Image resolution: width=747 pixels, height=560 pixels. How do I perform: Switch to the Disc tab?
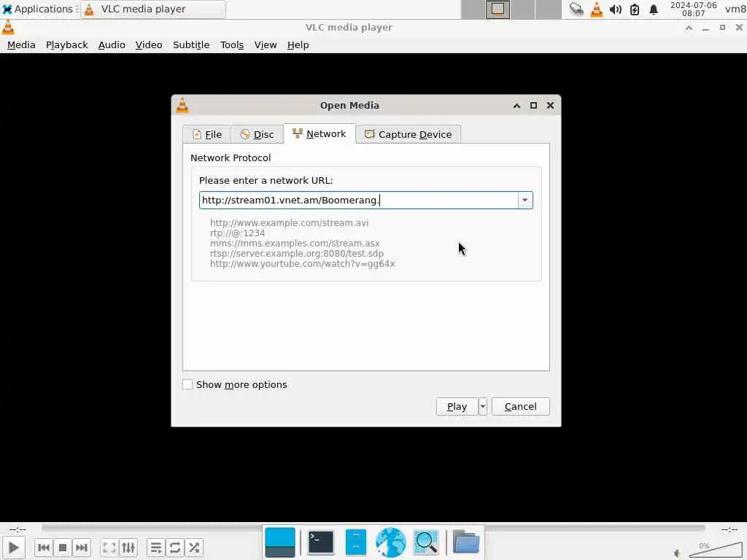tap(257, 134)
